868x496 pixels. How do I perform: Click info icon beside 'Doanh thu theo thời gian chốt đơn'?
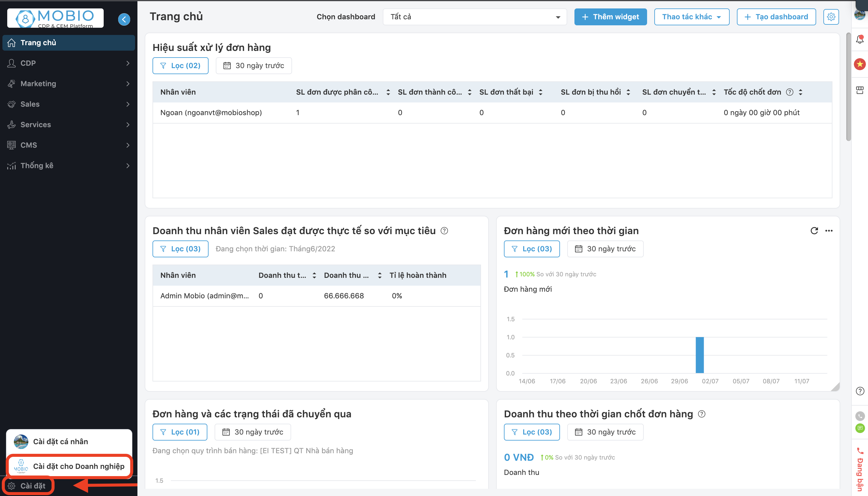pyautogui.click(x=702, y=414)
